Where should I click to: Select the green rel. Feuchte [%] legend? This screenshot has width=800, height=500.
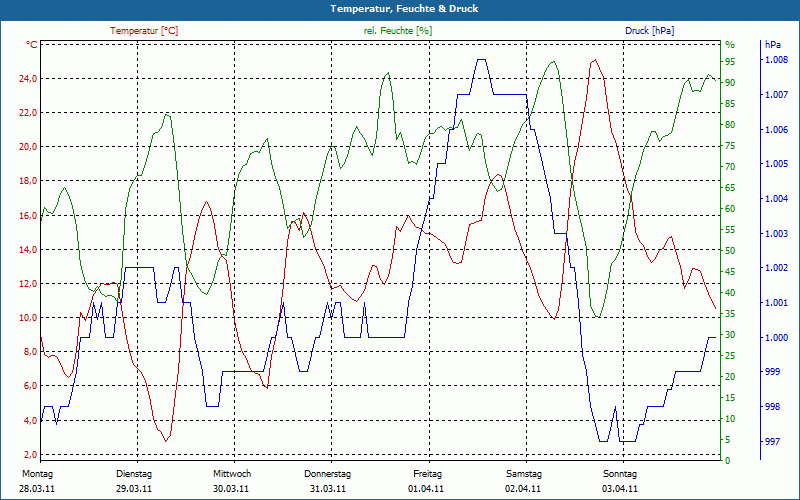point(397,31)
